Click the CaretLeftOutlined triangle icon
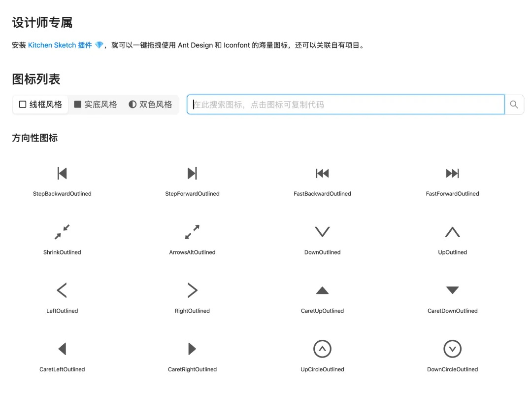 (62, 349)
